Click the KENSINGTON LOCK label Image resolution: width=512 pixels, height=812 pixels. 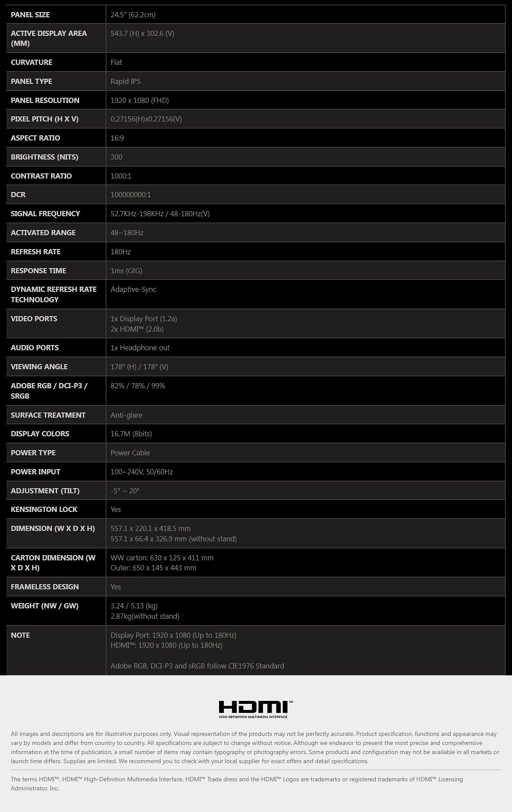click(x=44, y=509)
